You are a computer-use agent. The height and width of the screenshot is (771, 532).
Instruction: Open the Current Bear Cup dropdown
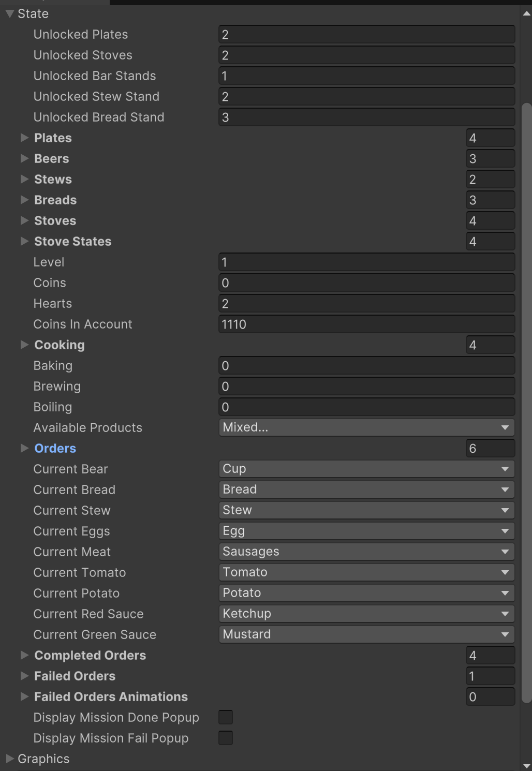point(367,469)
